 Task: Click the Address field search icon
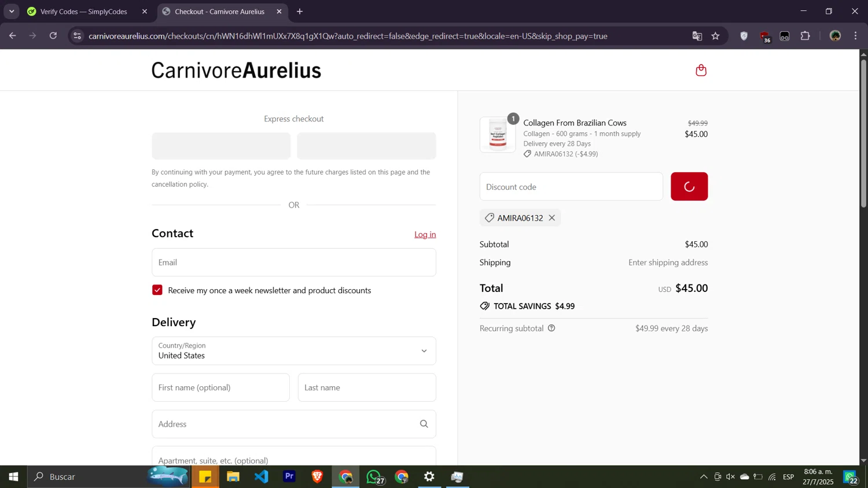(424, 424)
